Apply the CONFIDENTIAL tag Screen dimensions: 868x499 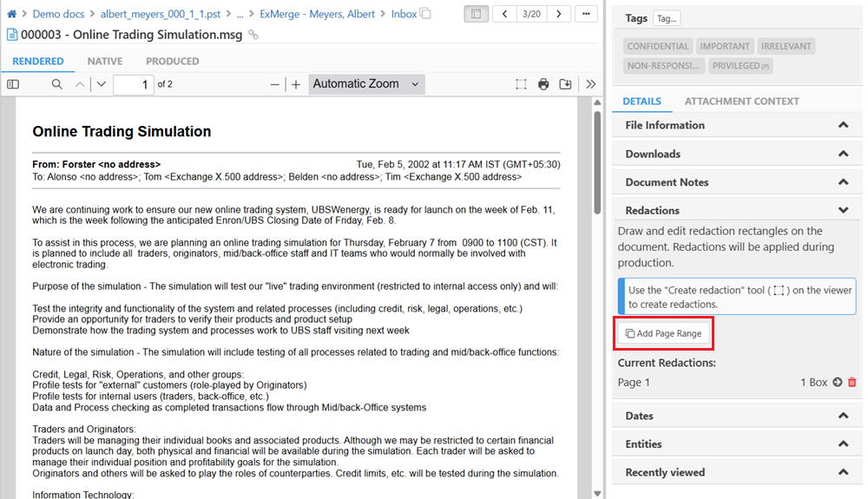[x=658, y=47]
